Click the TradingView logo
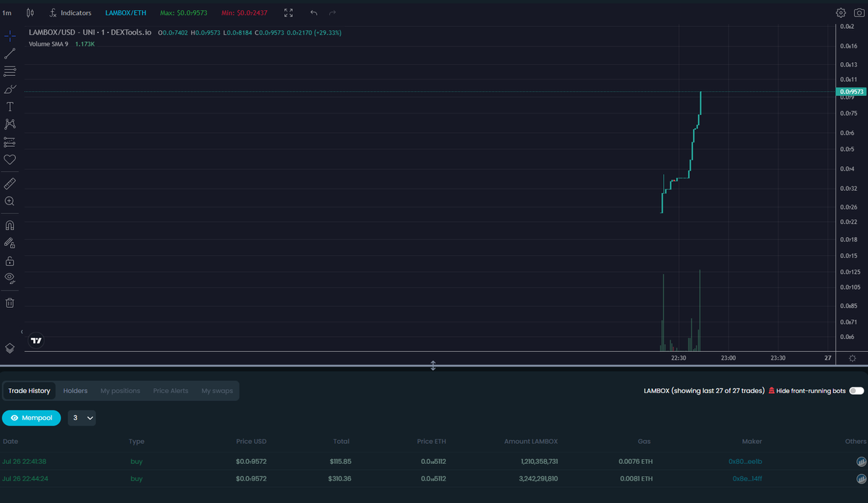 tap(36, 340)
